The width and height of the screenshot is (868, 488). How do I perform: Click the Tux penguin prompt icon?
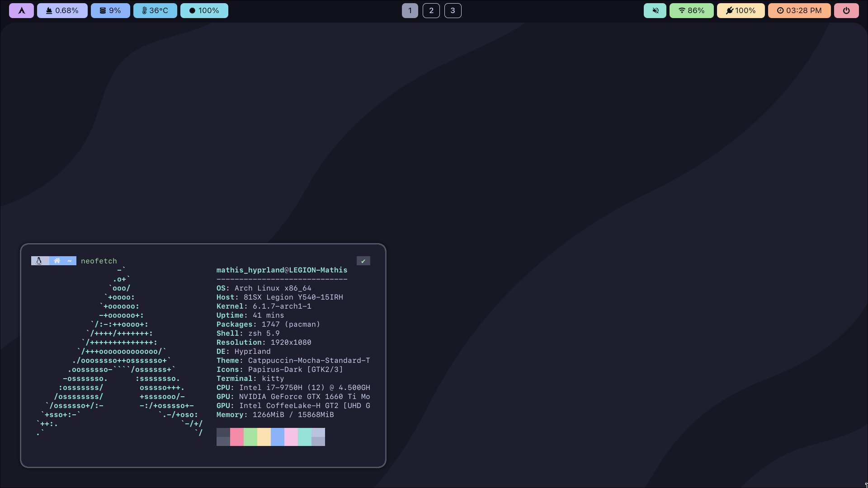click(x=39, y=261)
